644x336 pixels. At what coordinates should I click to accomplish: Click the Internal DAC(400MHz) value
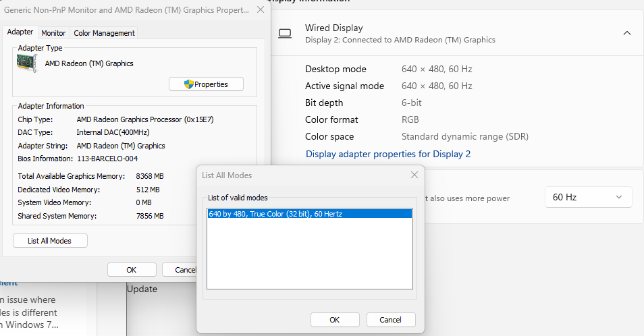[x=113, y=132]
